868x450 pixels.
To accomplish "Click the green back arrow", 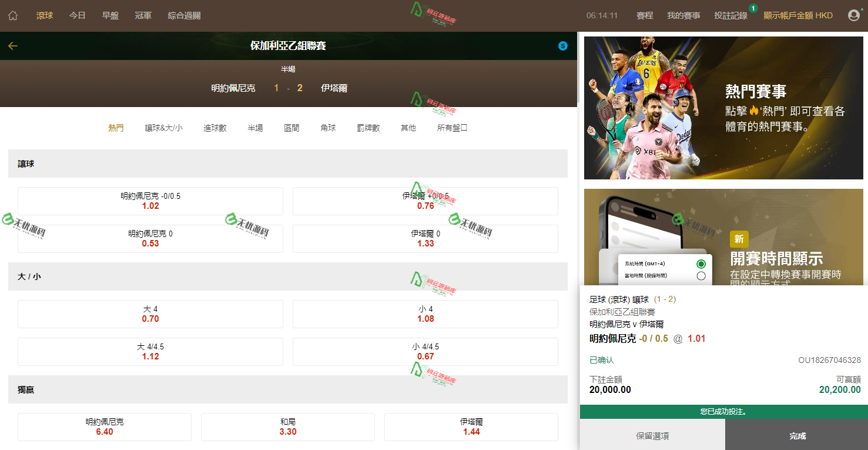I will 12,45.
